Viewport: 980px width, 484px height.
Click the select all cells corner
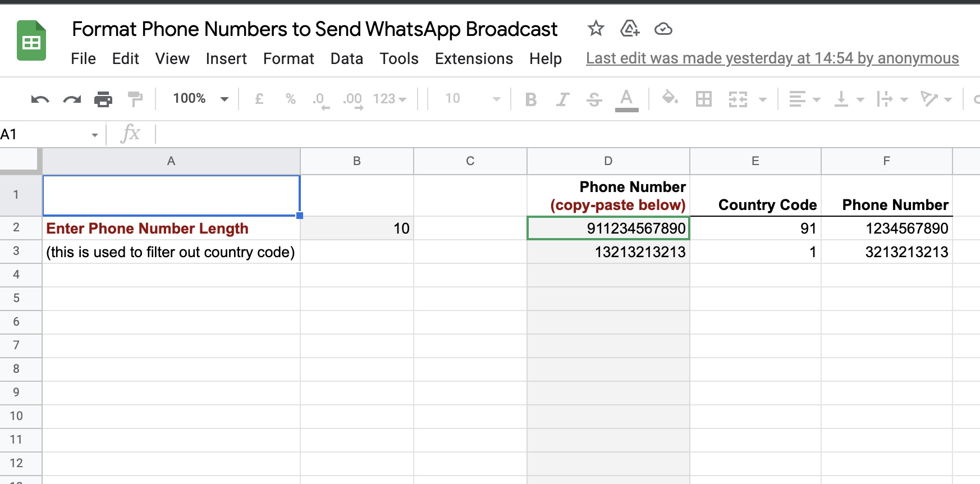[21, 161]
